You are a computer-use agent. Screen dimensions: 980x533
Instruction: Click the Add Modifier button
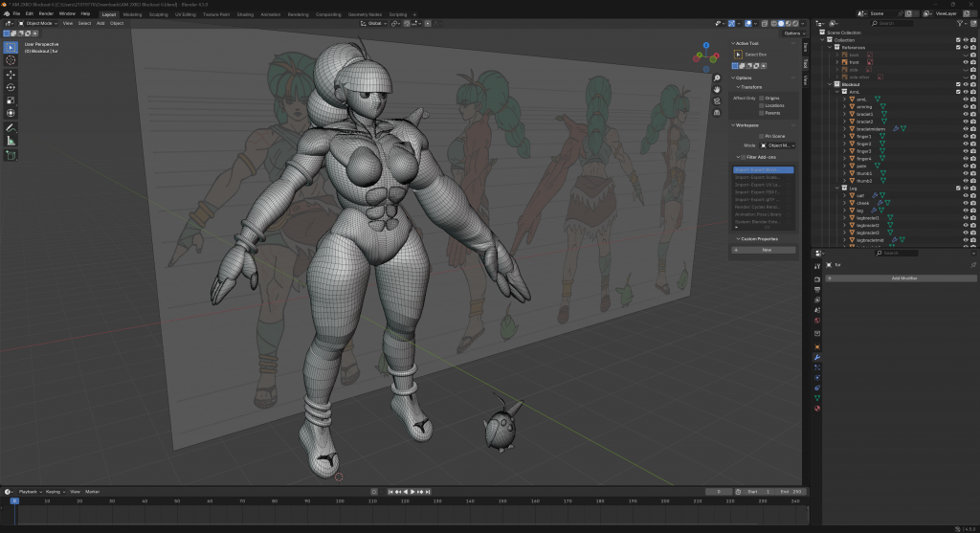pos(903,278)
